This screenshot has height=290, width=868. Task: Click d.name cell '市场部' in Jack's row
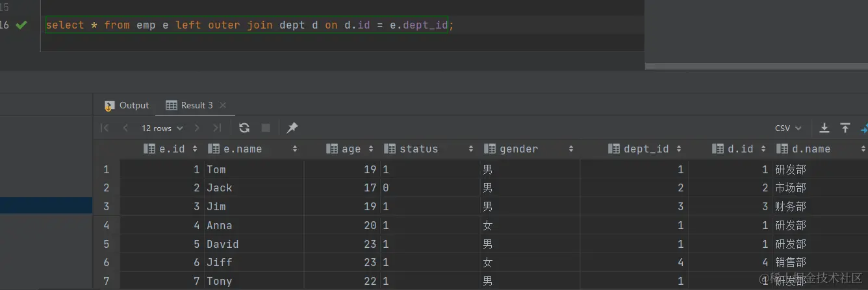820,187
